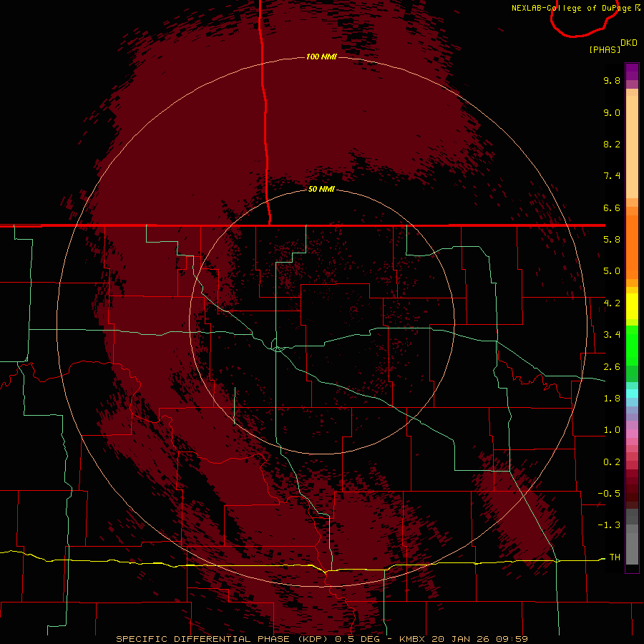The image size is (644, 644).
Task: Click the 1.0 value on the color scale
Action: pyautogui.click(x=612, y=430)
